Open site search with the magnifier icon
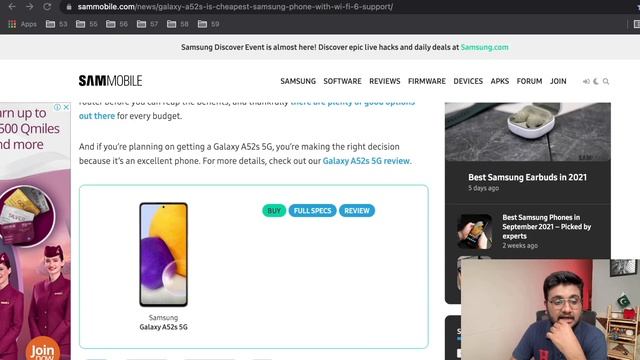640x360 pixels. click(x=606, y=82)
